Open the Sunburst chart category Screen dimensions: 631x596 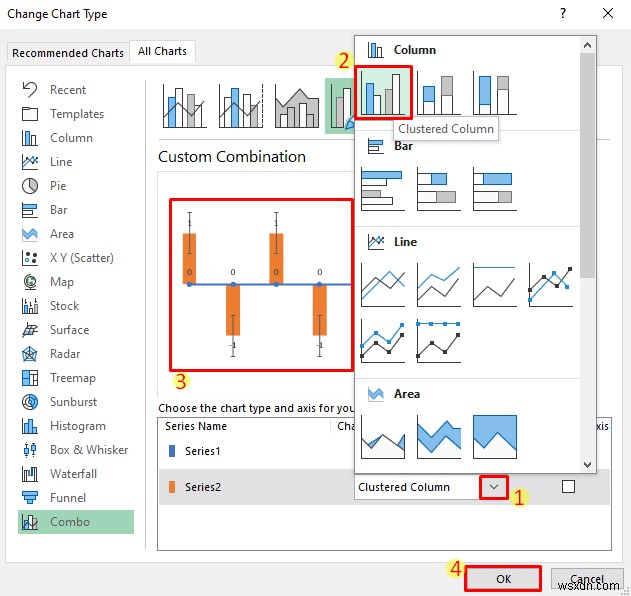point(76,402)
